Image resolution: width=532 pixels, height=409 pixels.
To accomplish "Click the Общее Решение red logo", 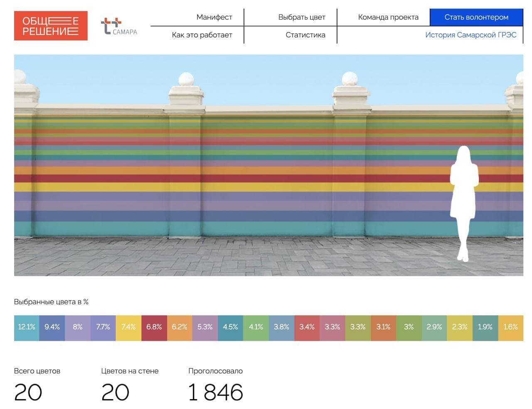I will (x=51, y=26).
